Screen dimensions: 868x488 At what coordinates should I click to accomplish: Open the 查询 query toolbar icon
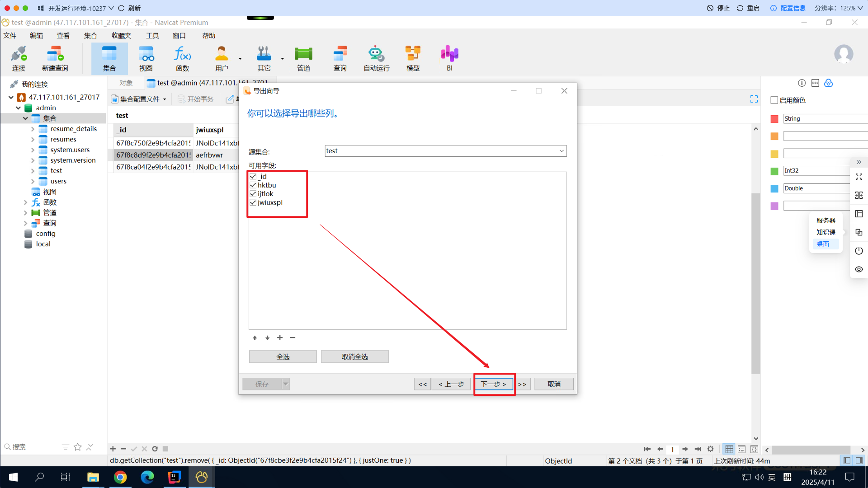(x=340, y=59)
